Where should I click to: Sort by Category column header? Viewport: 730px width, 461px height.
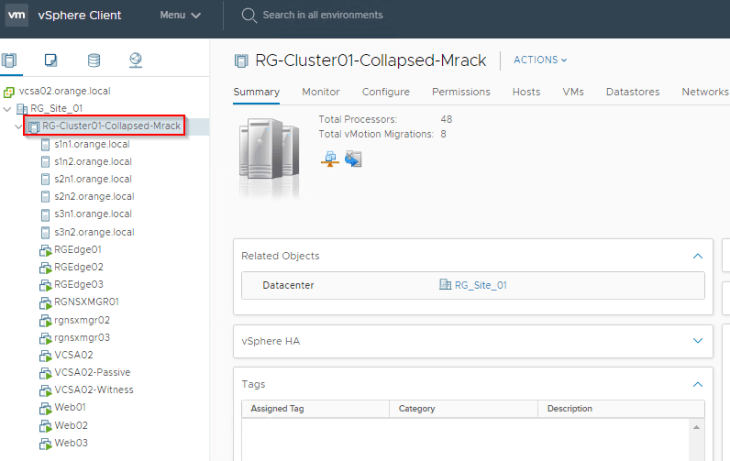(x=464, y=408)
